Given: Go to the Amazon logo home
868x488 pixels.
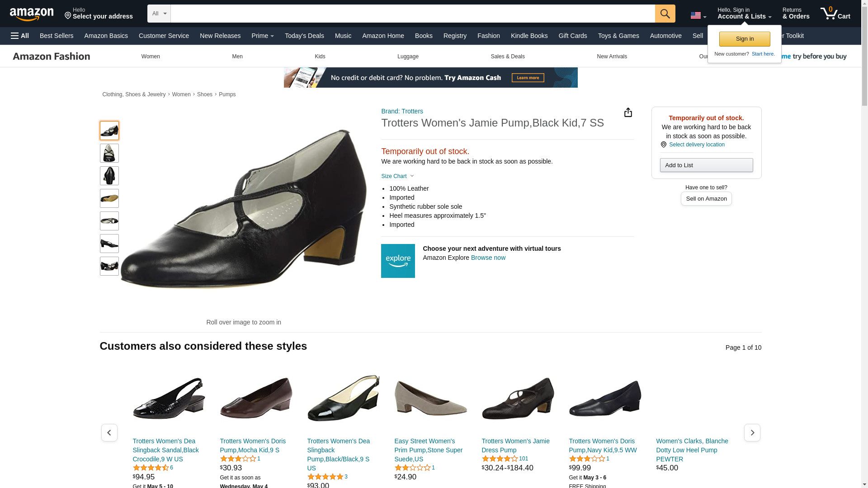Looking at the screenshot, I should [32, 14].
